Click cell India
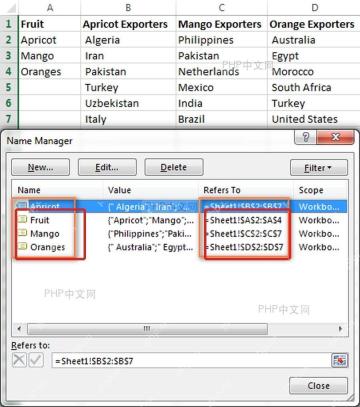Screen dimensions: 360x407 pyautogui.click(x=222, y=103)
